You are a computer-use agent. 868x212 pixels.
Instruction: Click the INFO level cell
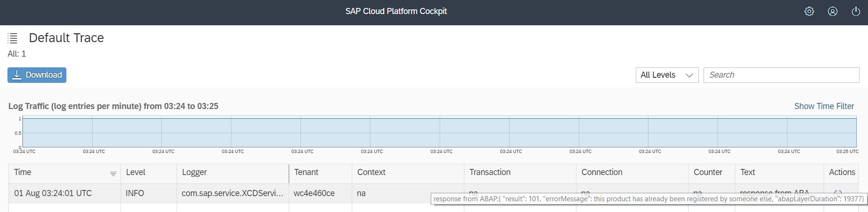click(149, 193)
